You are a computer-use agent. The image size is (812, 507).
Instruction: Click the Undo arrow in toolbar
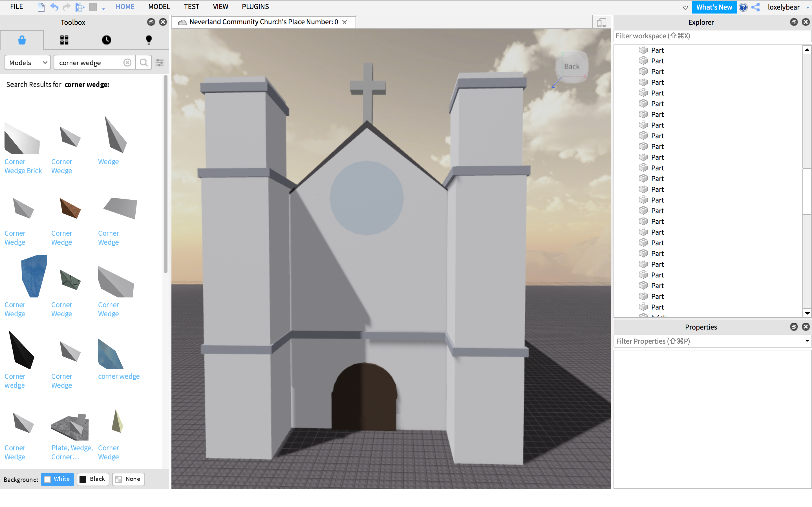[x=54, y=7]
